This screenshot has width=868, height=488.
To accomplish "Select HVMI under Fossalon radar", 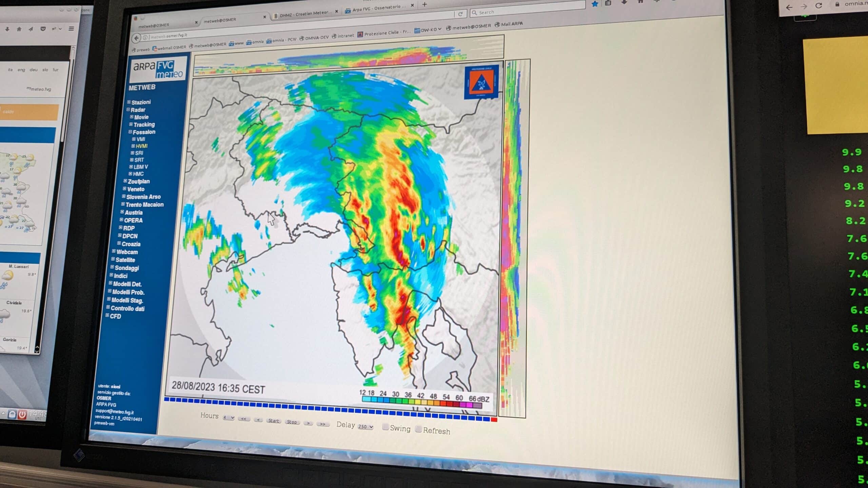I will tap(141, 146).
